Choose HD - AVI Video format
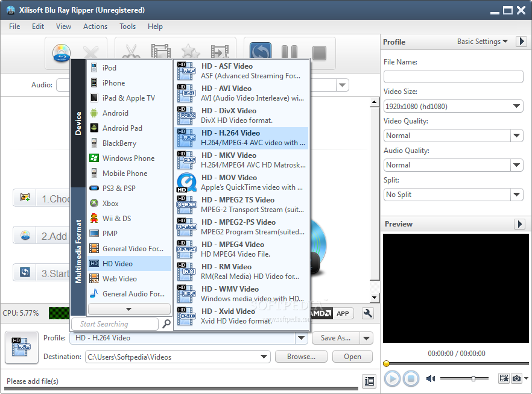Image resolution: width=532 pixels, height=394 pixels. tap(241, 93)
